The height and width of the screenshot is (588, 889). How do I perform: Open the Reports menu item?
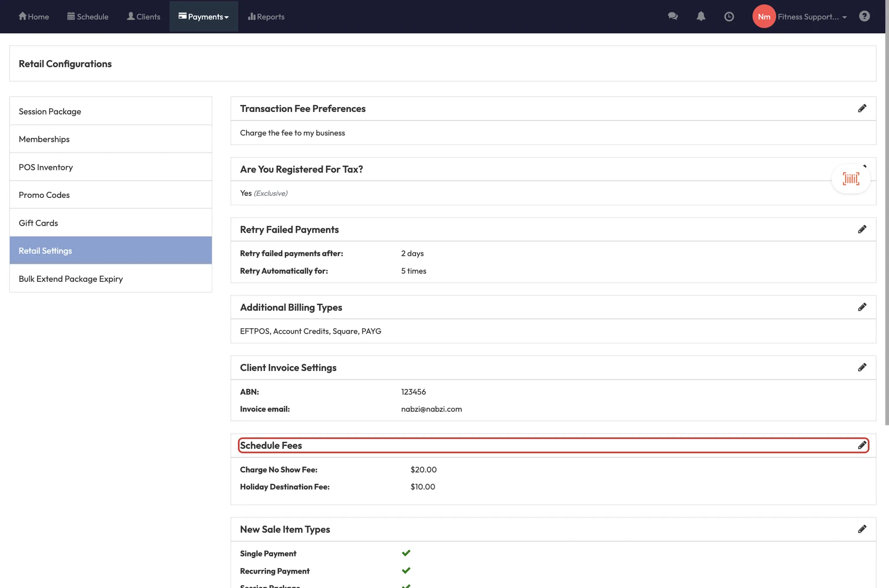266,16
